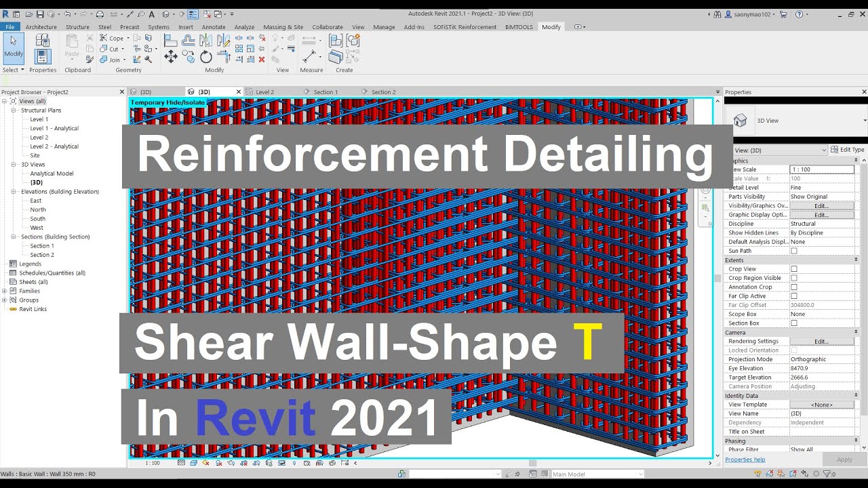Click Save in quick access toolbar
The width and height of the screenshot is (868, 488).
click(x=40, y=14)
